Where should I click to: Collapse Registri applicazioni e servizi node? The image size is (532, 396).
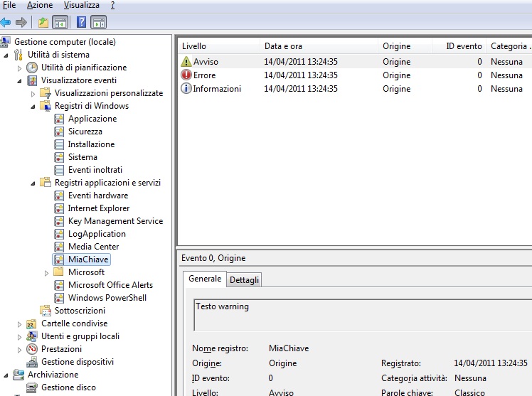point(33,183)
